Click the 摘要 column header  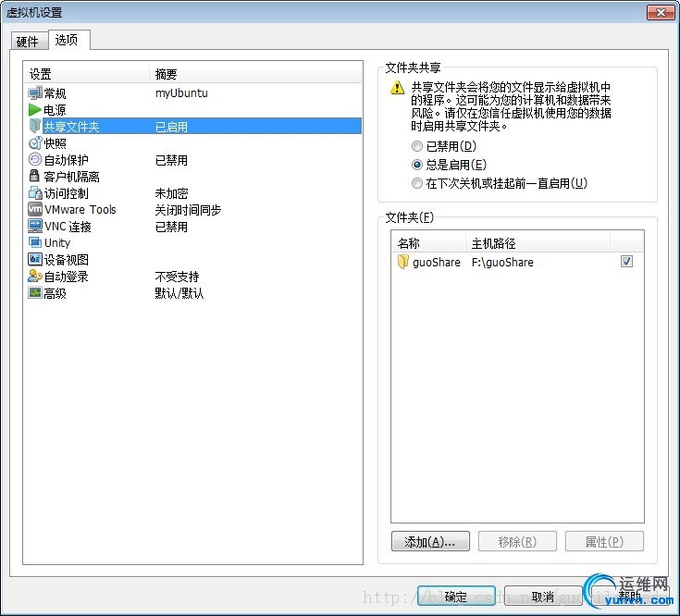click(255, 74)
